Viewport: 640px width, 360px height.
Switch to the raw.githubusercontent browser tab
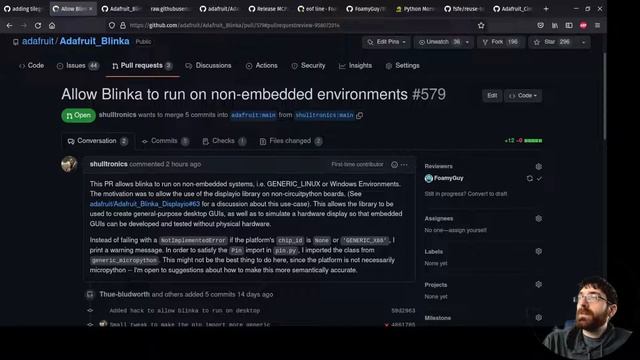pyautogui.click(x=170, y=9)
